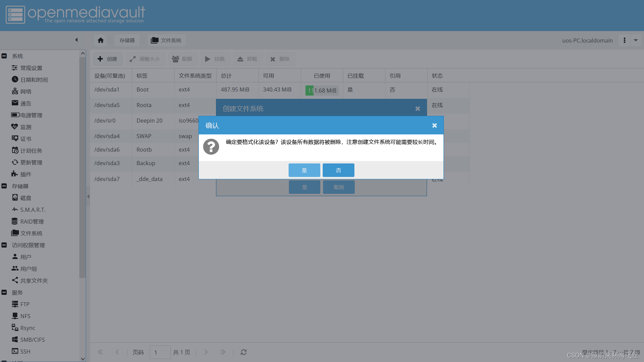The width and height of the screenshot is (644, 362).
Task: Click the openmediavault logo
Action: [76, 15]
